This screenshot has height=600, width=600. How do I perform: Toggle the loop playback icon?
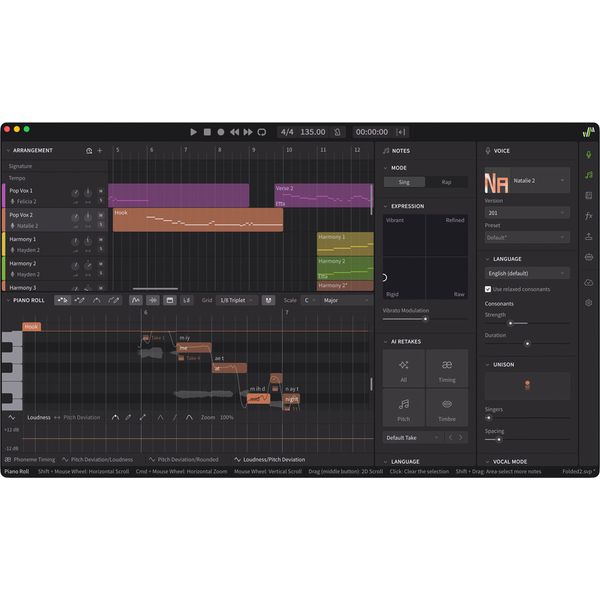[x=262, y=132]
